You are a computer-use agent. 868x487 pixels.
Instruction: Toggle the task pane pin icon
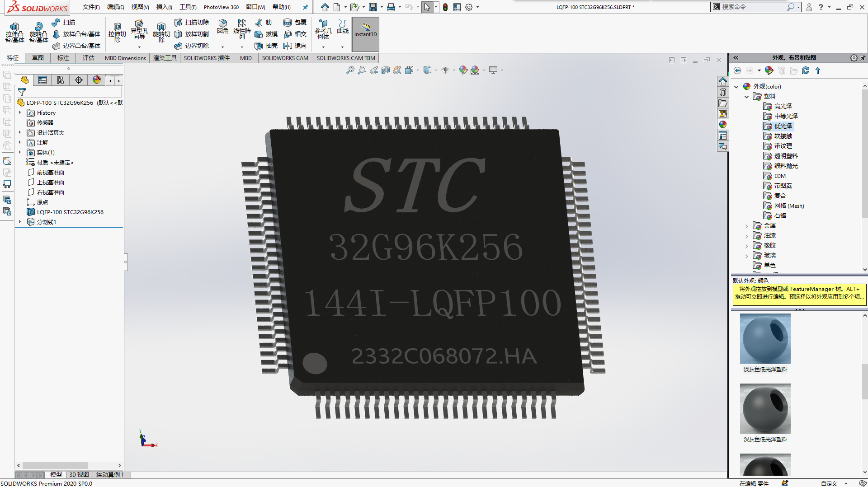863,58
